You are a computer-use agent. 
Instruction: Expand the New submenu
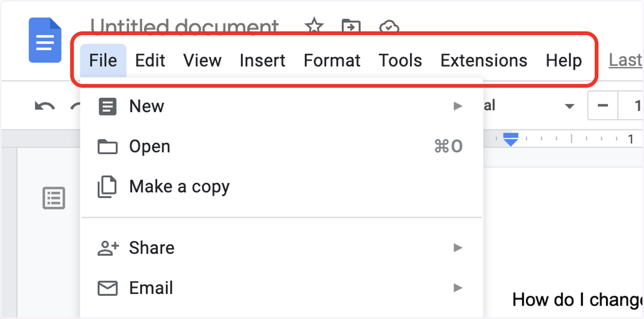(282, 106)
